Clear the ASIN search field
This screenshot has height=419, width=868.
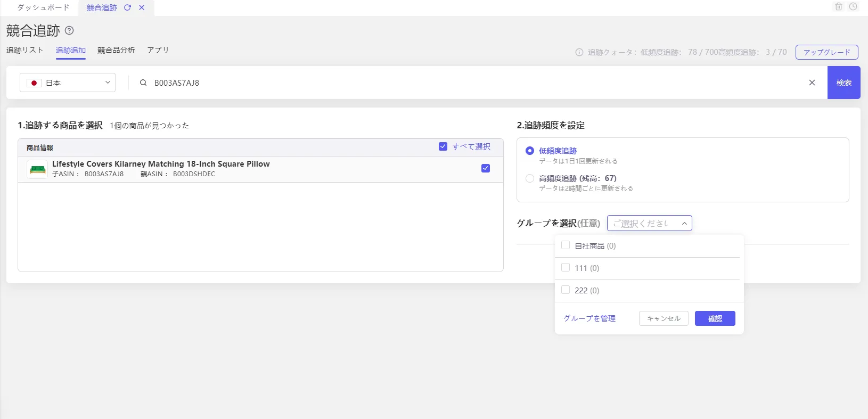tap(812, 83)
